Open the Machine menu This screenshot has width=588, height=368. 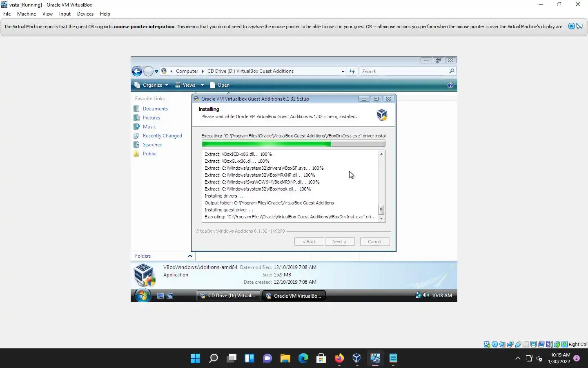point(27,13)
